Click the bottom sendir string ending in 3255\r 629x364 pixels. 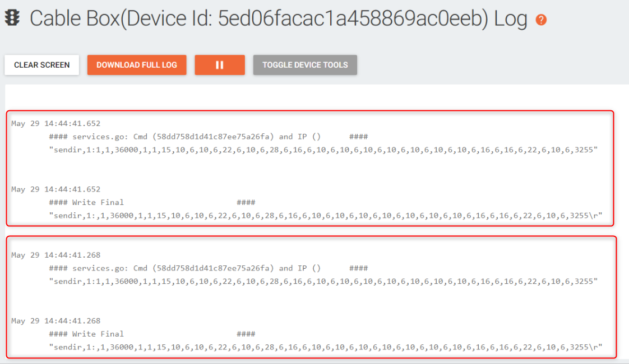point(326,348)
